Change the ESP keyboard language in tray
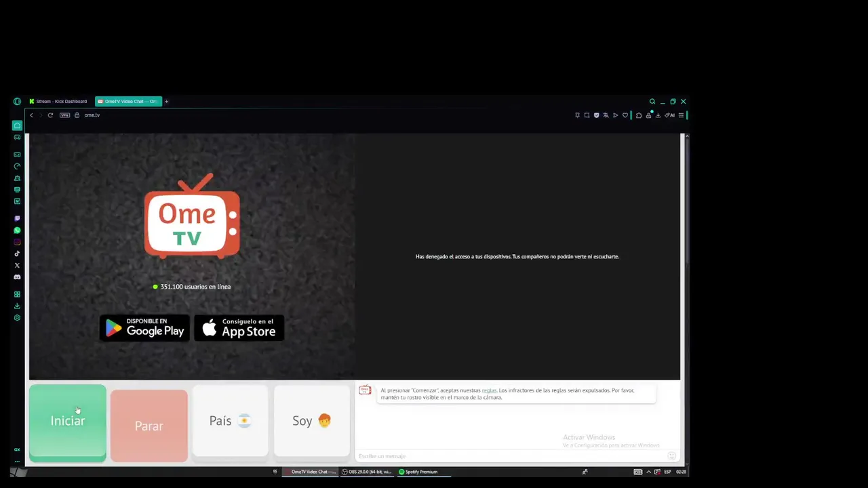 [x=668, y=472]
